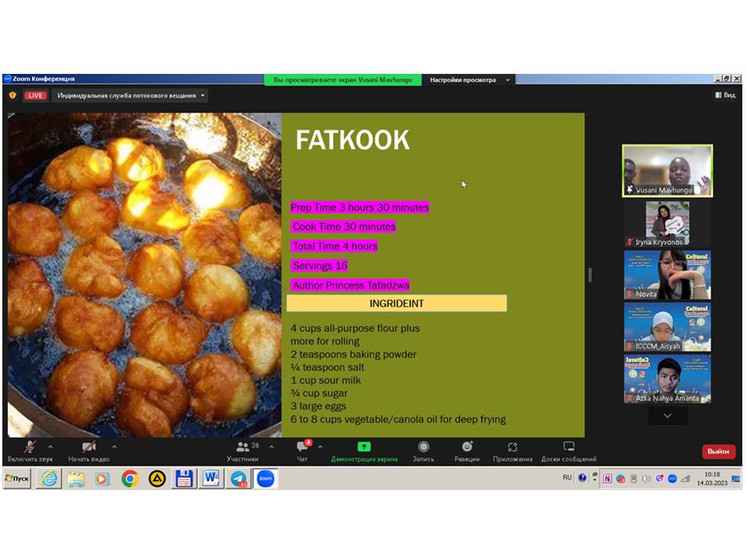Open File Explorer from taskbar
This screenshot has width=747, height=560.
75,478
